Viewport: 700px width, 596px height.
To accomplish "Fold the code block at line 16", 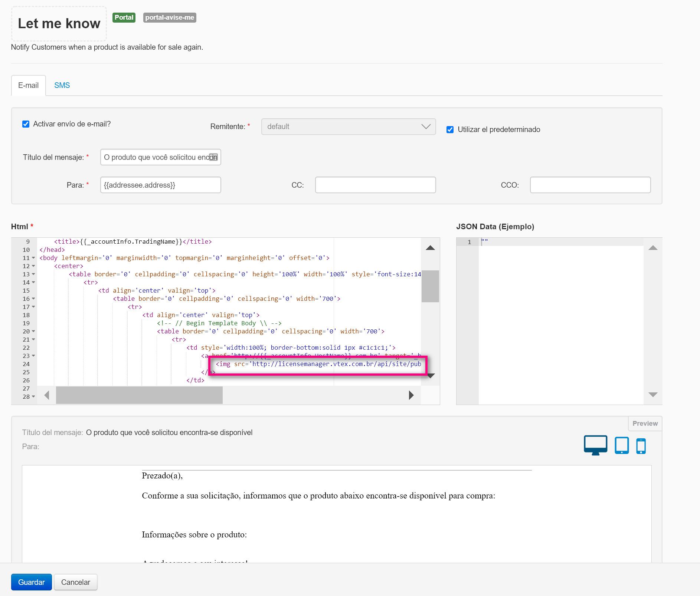I will point(33,299).
